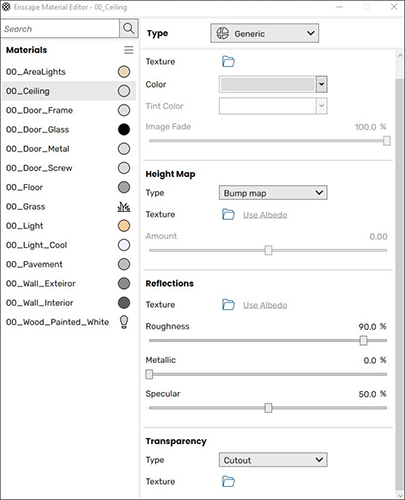405x500 pixels.
Task: Open the Transparency Texture folder icon
Action: [x=228, y=481]
